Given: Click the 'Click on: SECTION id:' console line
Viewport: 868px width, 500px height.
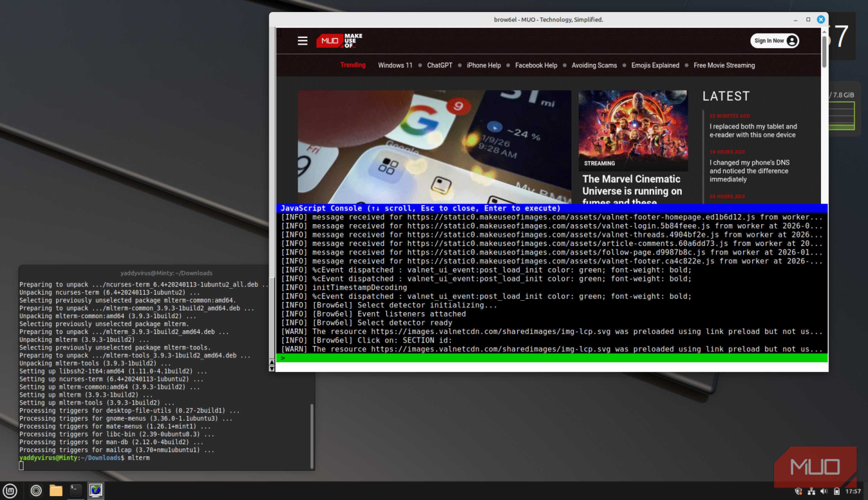Looking at the screenshot, I should tap(366, 340).
